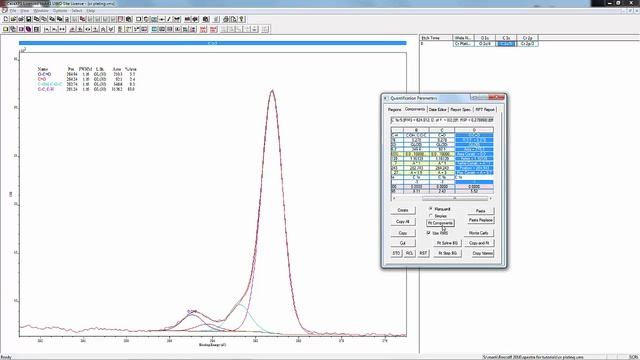Click the purple circle icon in second toolbar

point(29,29)
